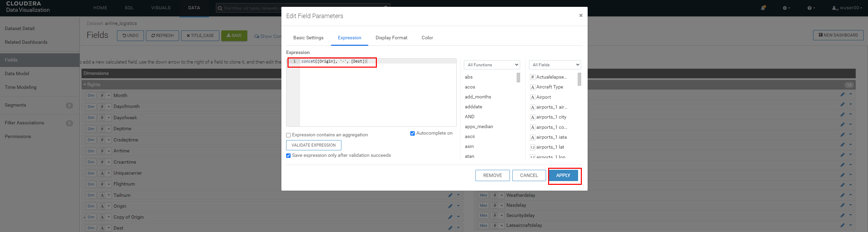Edit the Securitydelay measure pencil icon
868x232 pixels.
[842, 215]
